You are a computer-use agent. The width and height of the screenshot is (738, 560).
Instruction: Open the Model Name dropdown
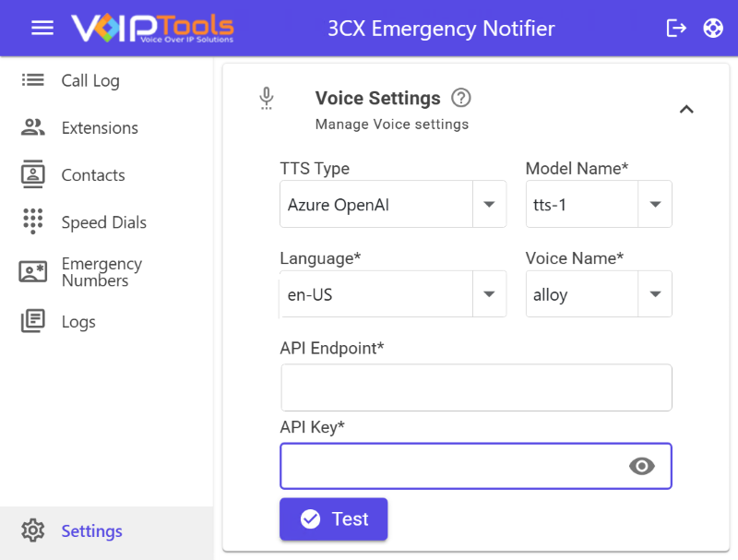(x=655, y=204)
